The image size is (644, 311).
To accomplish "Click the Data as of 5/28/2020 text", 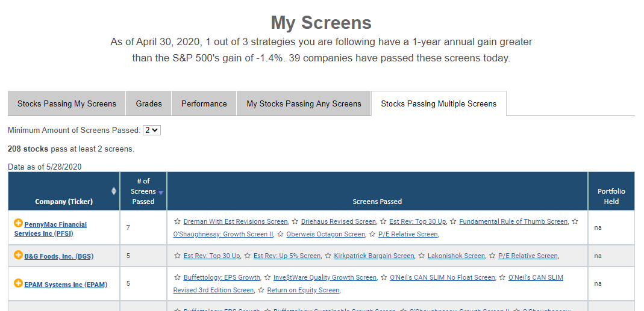I will tap(45, 167).
